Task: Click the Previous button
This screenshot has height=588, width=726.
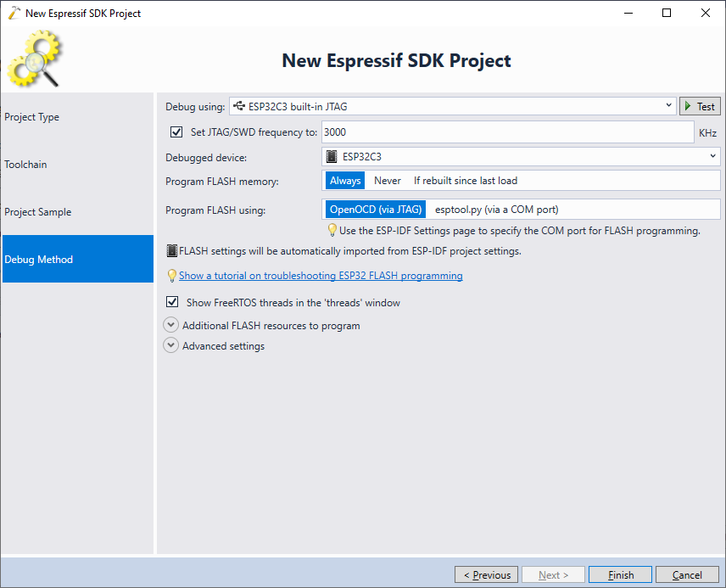Action: pyautogui.click(x=486, y=574)
